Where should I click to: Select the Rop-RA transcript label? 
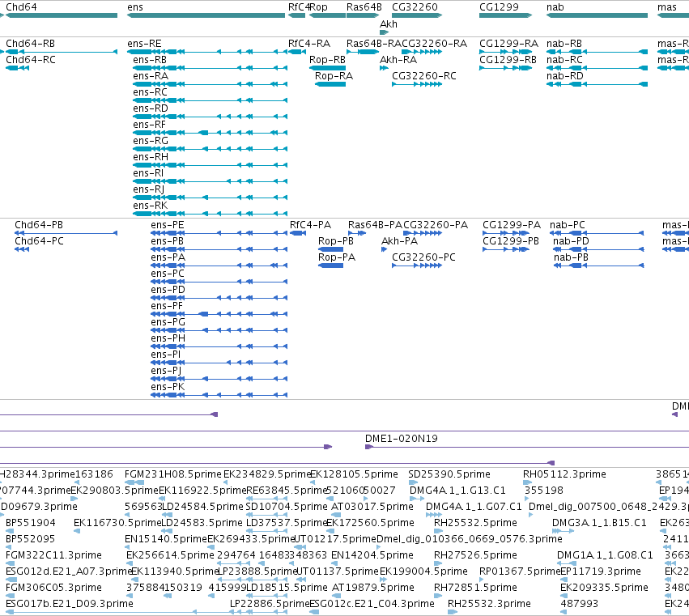point(334,76)
